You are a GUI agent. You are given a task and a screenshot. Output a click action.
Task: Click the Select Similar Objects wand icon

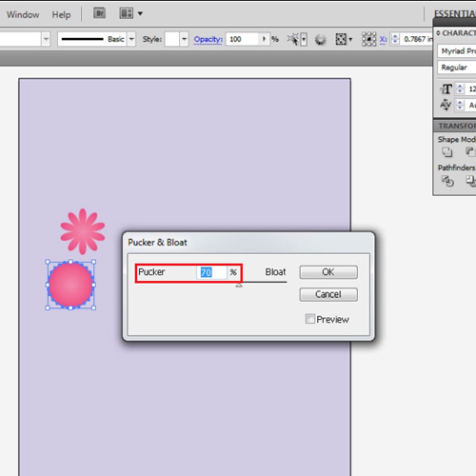(x=293, y=39)
